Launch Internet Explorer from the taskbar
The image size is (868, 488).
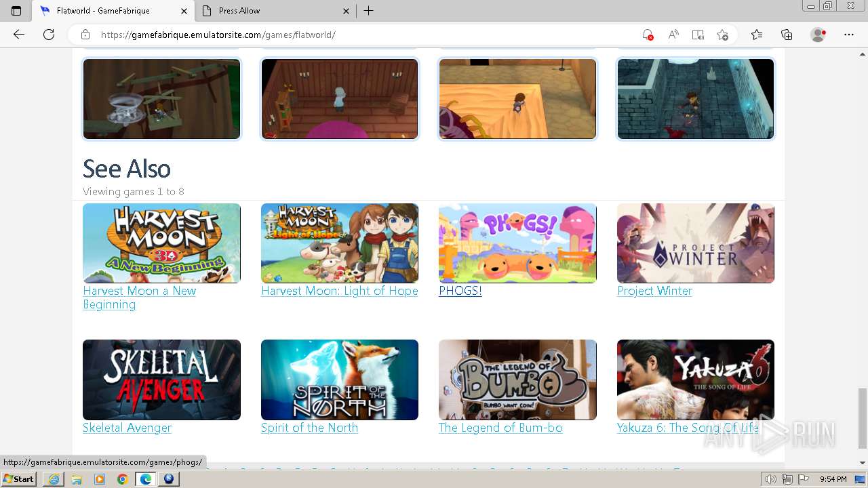54,479
